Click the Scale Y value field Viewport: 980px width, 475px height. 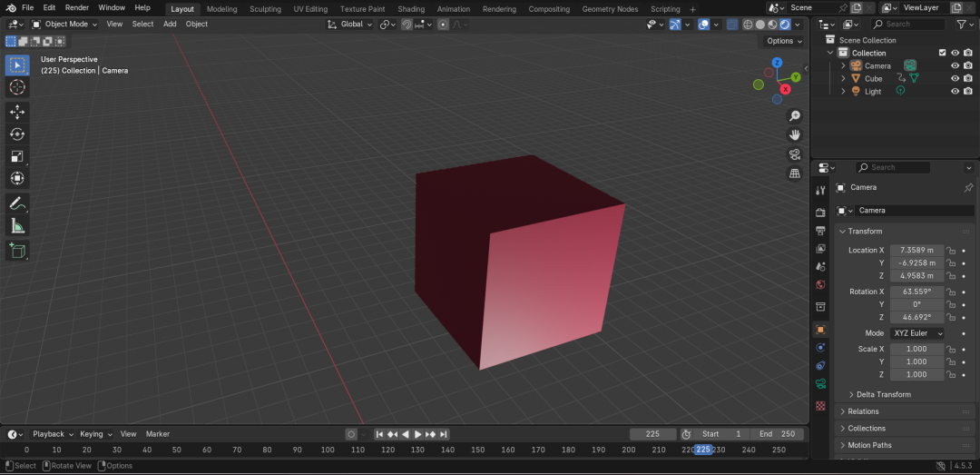[916, 362]
